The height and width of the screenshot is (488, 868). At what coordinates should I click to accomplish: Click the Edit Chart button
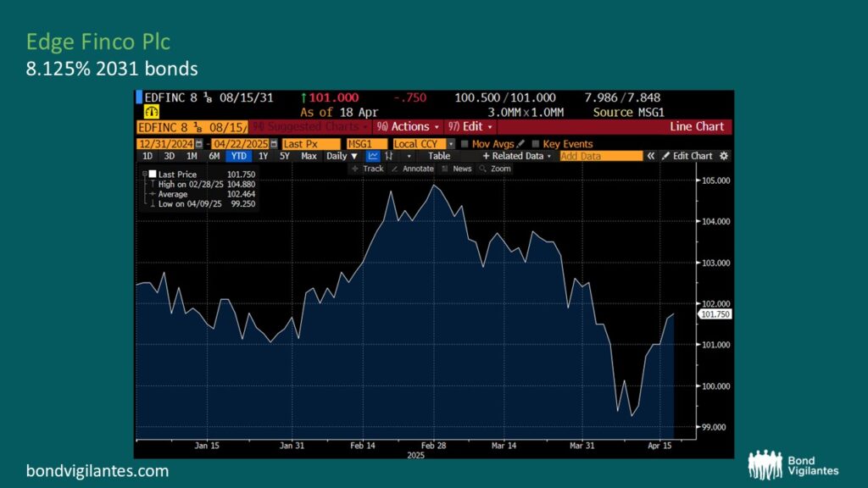coord(687,156)
